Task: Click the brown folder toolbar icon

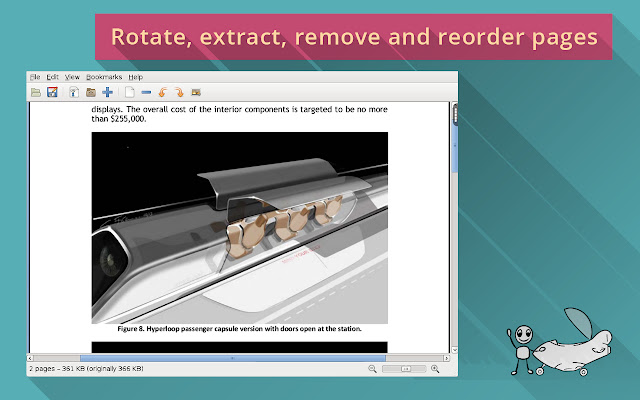Action: pos(90,92)
